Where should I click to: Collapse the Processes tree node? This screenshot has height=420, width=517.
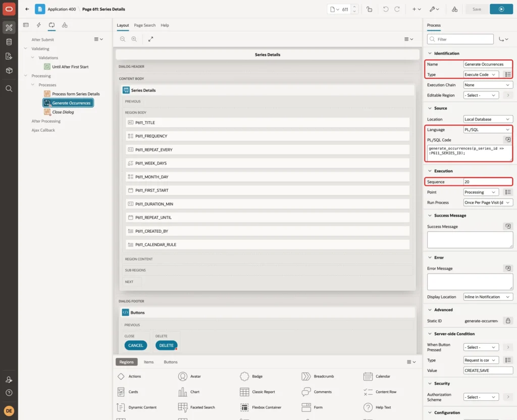(33, 85)
